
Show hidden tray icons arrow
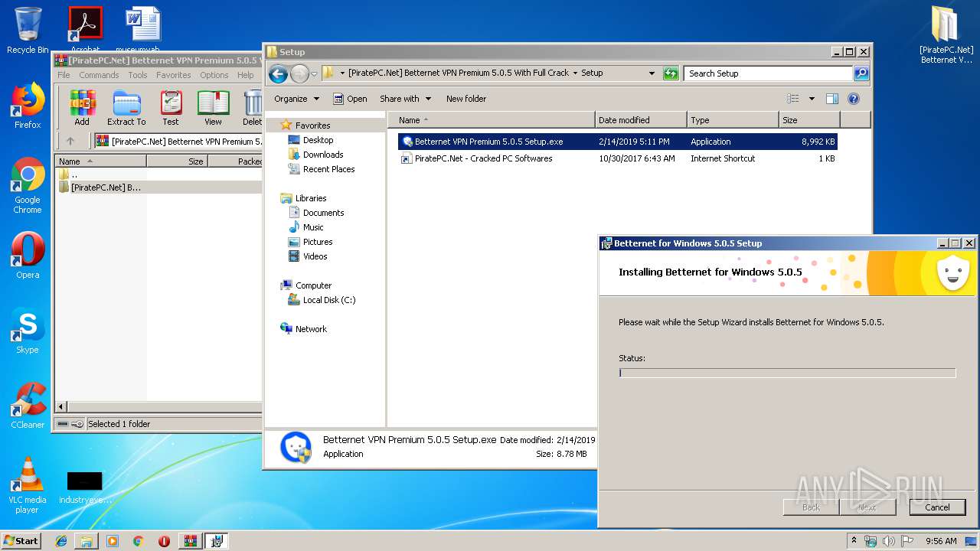click(854, 541)
